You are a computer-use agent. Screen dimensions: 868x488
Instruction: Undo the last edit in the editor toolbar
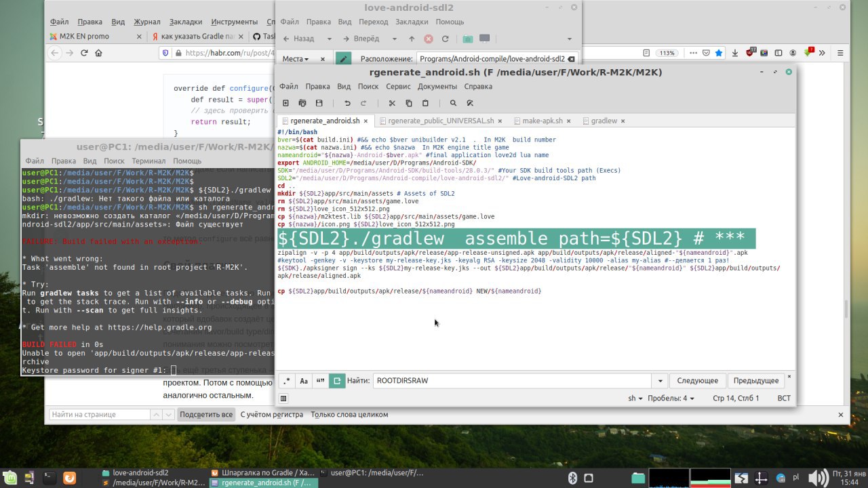click(347, 103)
